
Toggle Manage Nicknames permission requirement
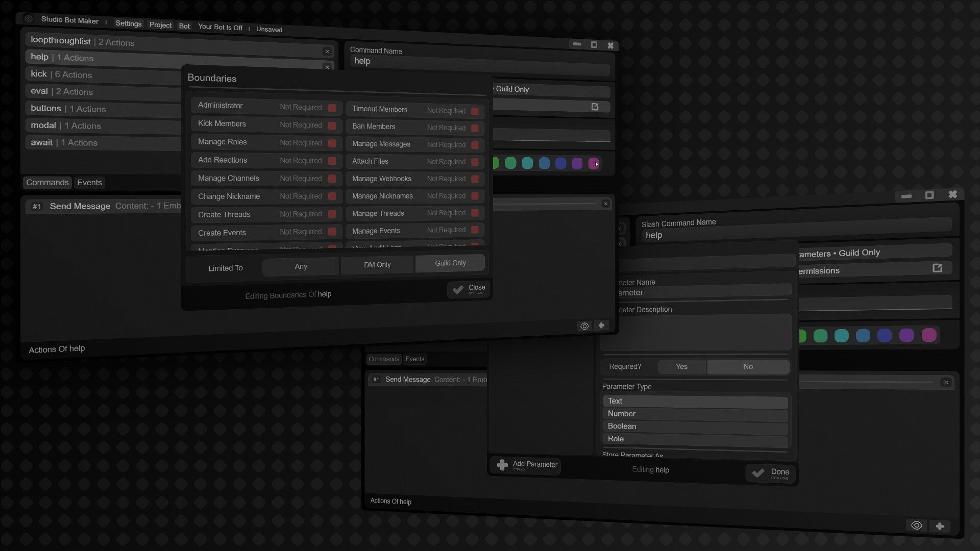(475, 196)
